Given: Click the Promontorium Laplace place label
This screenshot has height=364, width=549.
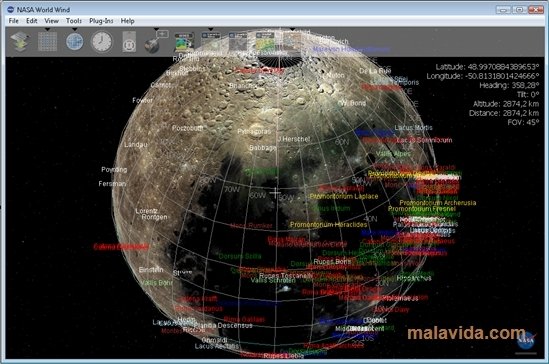Looking at the screenshot, I should click(x=344, y=196).
